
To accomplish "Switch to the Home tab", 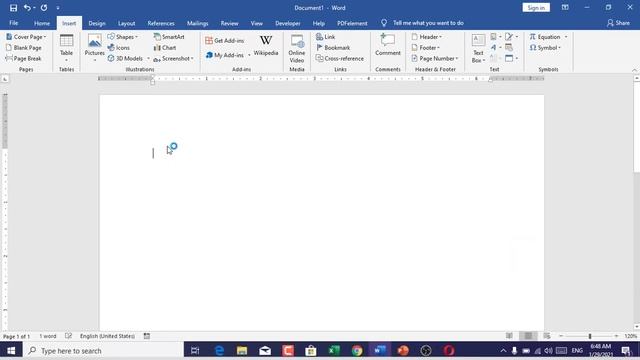I will [x=42, y=23].
